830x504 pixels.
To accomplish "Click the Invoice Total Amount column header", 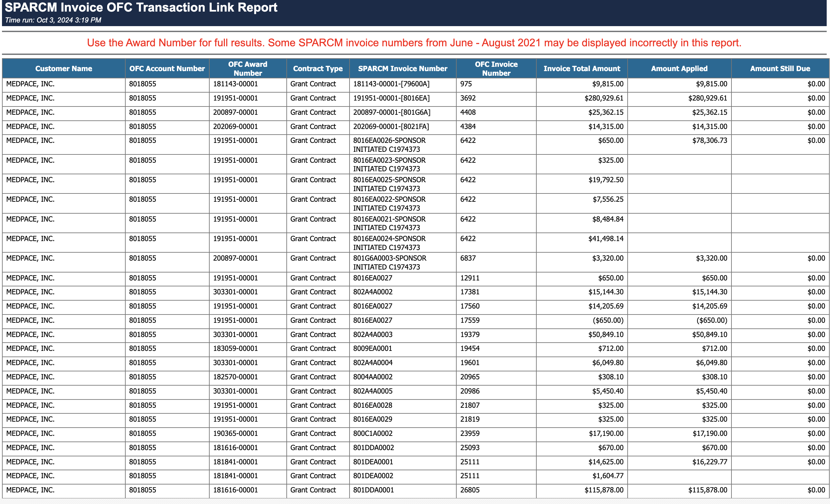I will (581, 68).
